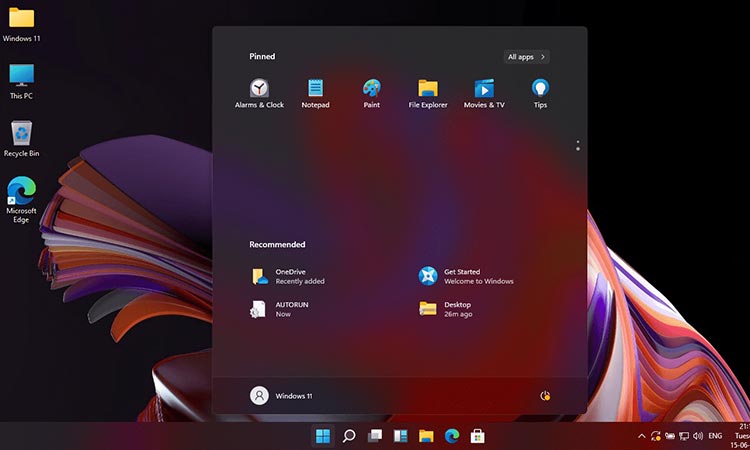Select the Recycle Bin desktop icon
This screenshot has height=450, width=750.
click(22, 139)
